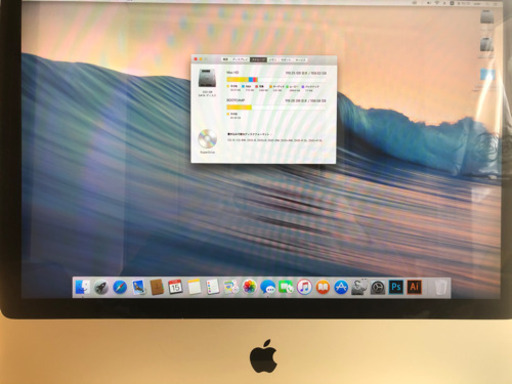Open Trash at Dock's right end
Image resolution: width=512 pixels, height=384 pixels.
pos(441,287)
